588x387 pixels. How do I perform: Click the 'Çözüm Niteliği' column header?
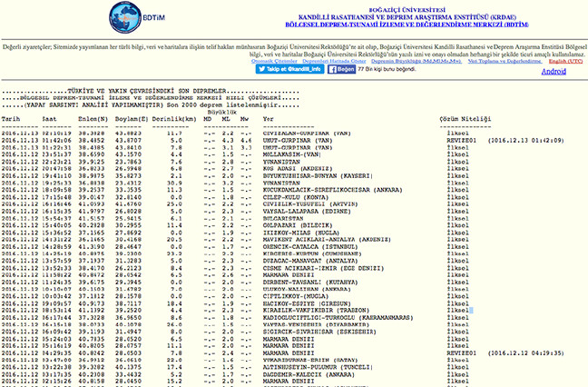465,119
